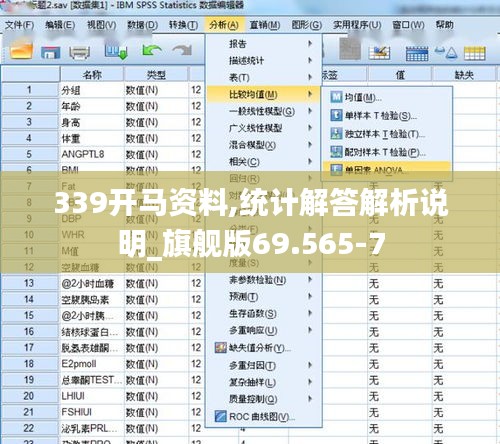Click the Recall dialog icon with green arrow
The image size is (500, 444).
tap(116, 52)
